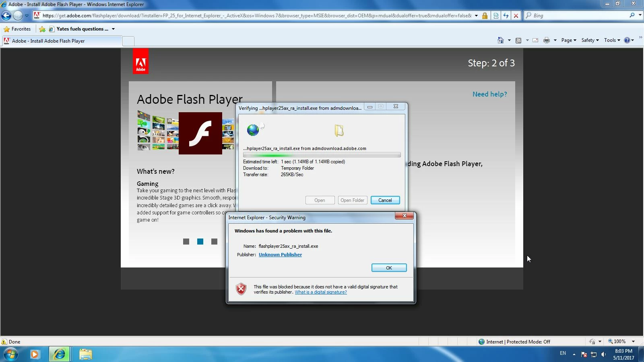Open the Safety menu
This screenshot has width=644, height=362.
(590, 40)
